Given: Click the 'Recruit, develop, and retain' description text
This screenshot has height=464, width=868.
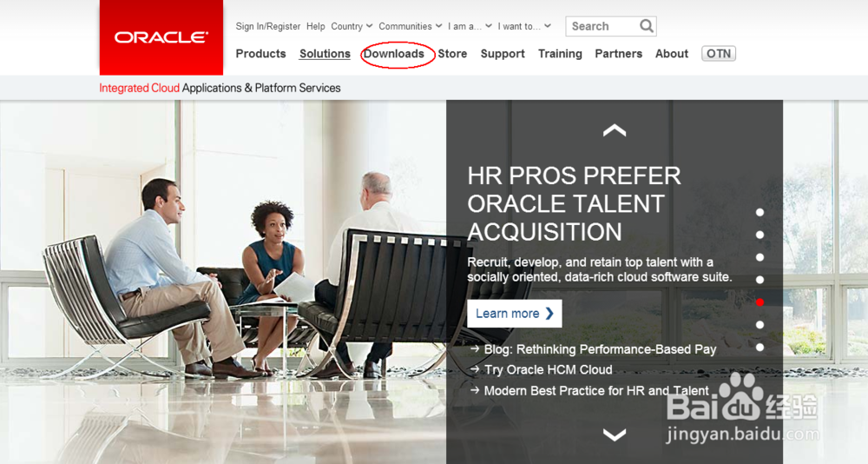Looking at the screenshot, I should [600, 269].
